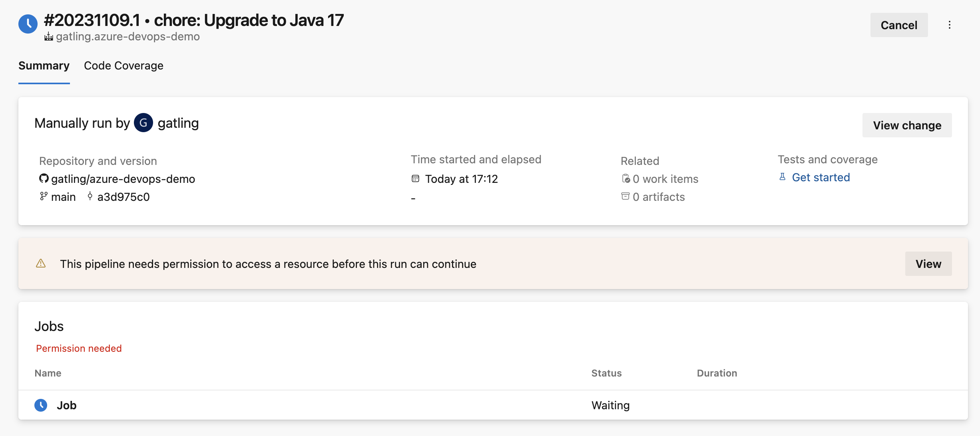Viewport: 980px width, 436px height.
Task: Click the View change button
Action: pyautogui.click(x=907, y=125)
